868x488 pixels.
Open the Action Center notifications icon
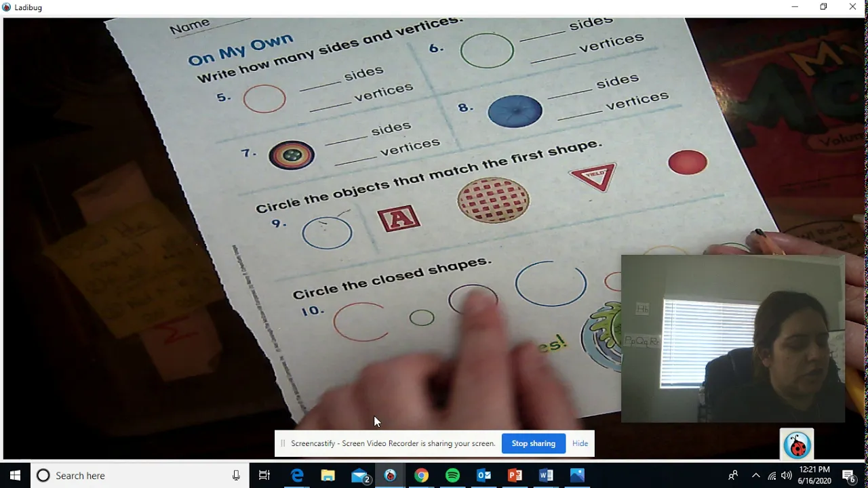pos(849,475)
